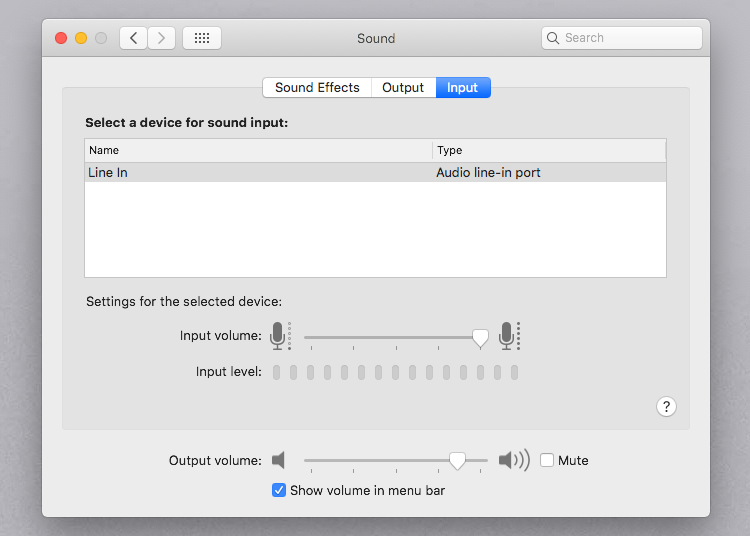The width and height of the screenshot is (750, 536).
Task: Switch to the Output tab
Action: 403,88
